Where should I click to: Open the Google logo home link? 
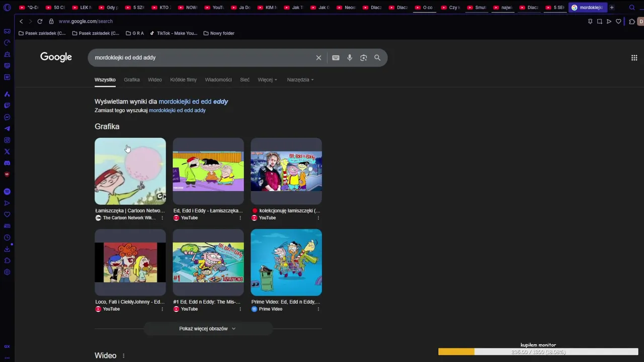(x=56, y=57)
